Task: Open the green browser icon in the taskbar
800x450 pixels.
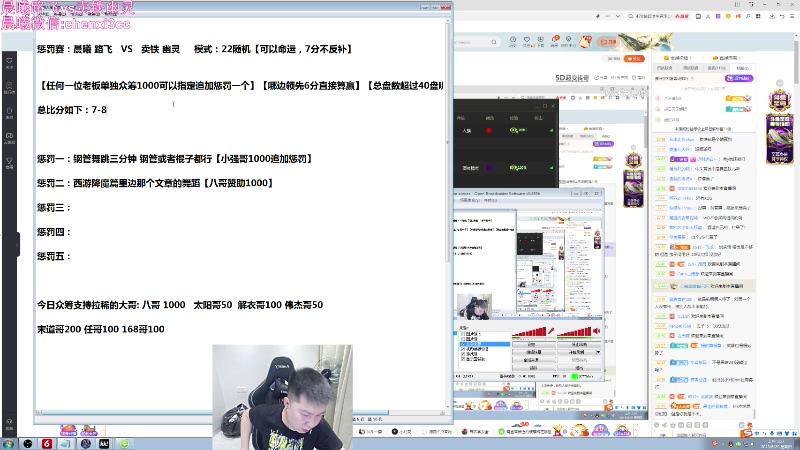Action: click(124, 444)
